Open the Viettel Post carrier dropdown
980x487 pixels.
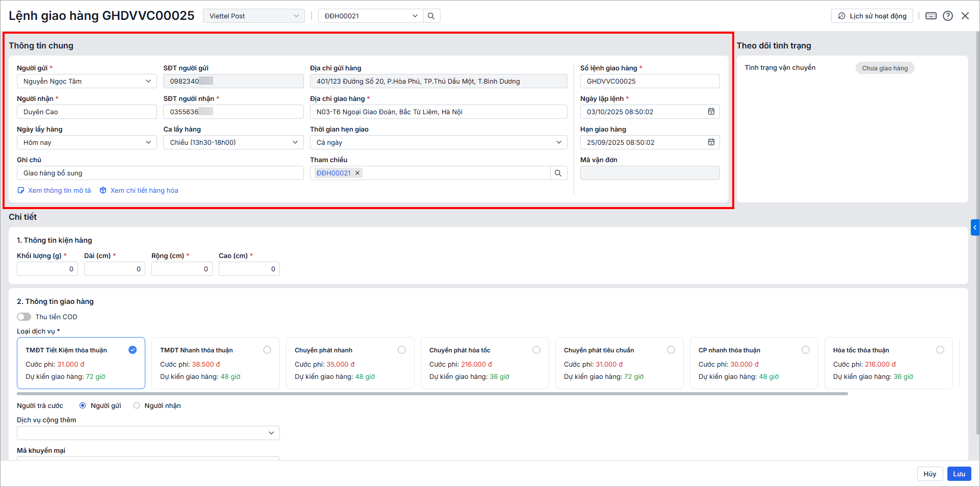253,16
